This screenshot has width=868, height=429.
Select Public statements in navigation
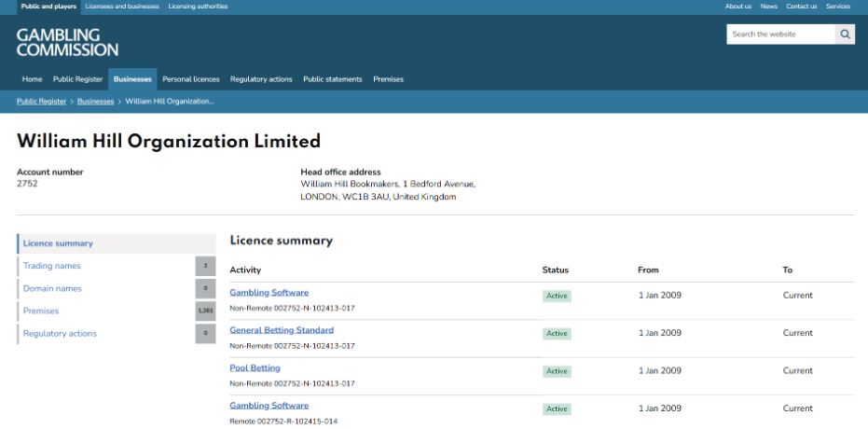click(x=333, y=79)
